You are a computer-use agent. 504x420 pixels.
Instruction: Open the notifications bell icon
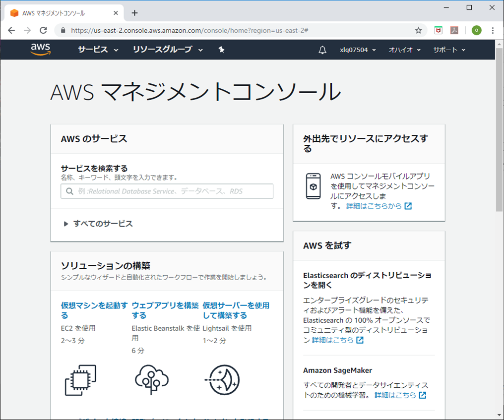click(x=322, y=50)
